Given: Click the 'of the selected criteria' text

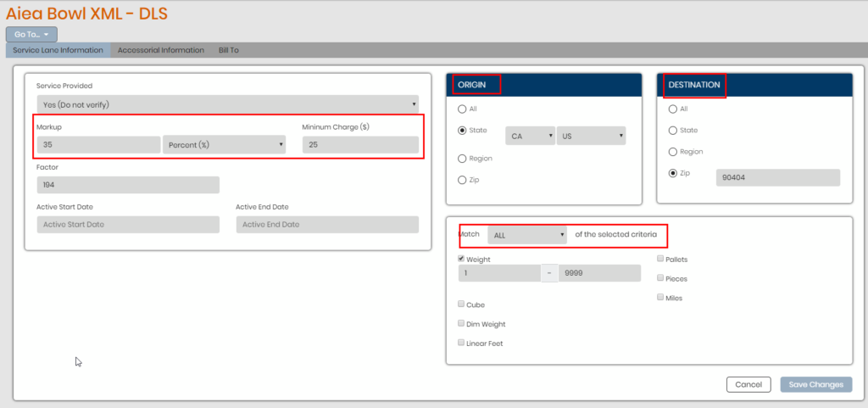Looking at the screenshot, I should 615,235.
